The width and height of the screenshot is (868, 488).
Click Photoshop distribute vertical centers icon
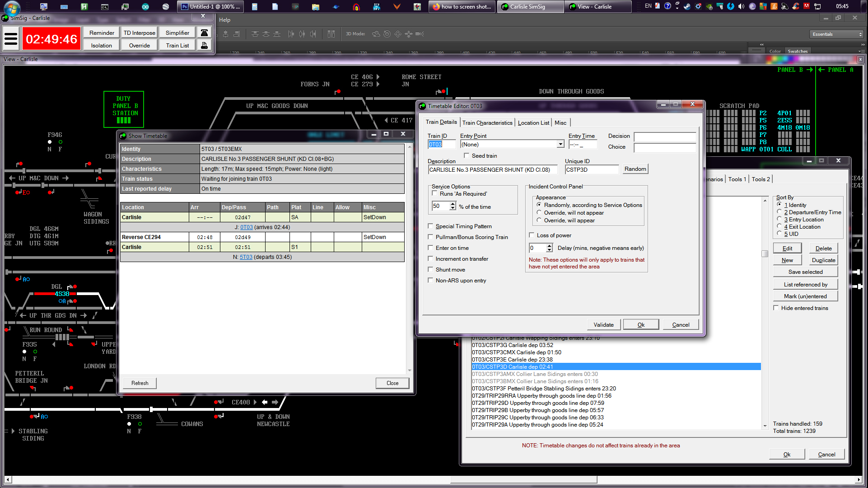[x=266, y=34]
